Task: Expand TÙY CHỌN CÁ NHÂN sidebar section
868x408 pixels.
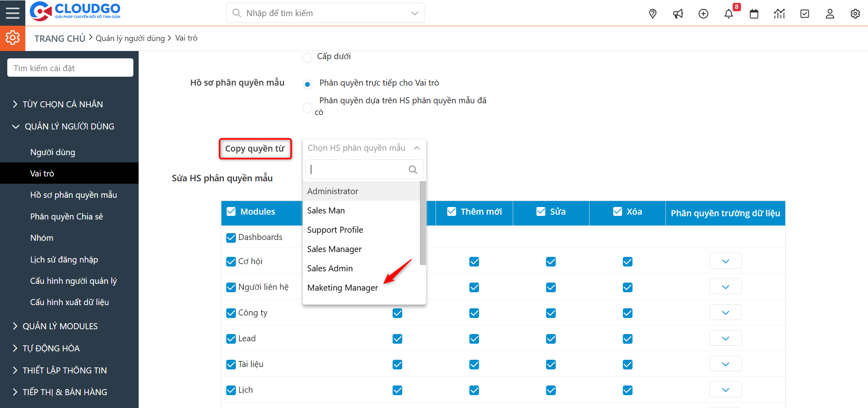Action: coord(63,104)
